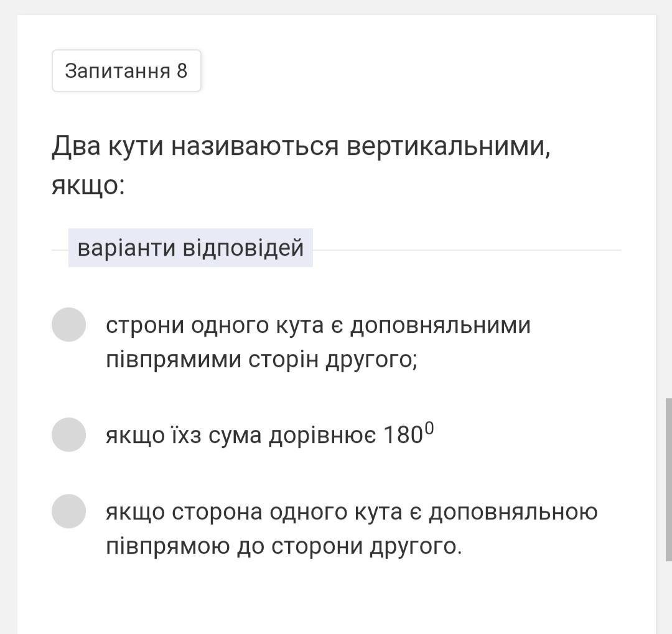Screen dimensions: 672x634
Task: Click the text 'якщо сторона одного кута є доповняльною'
Action: (352, 512)
